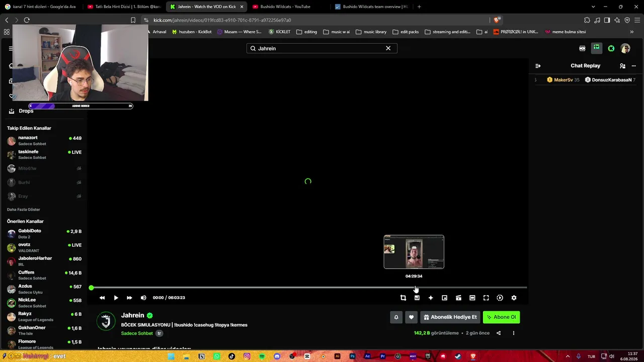Open playback speed options

point(500,298)
